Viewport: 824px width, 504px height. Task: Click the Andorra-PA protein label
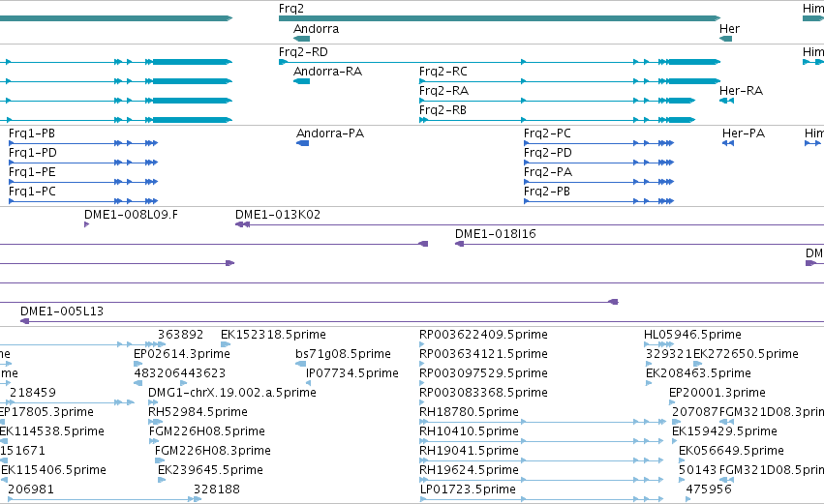pos(330,133)
